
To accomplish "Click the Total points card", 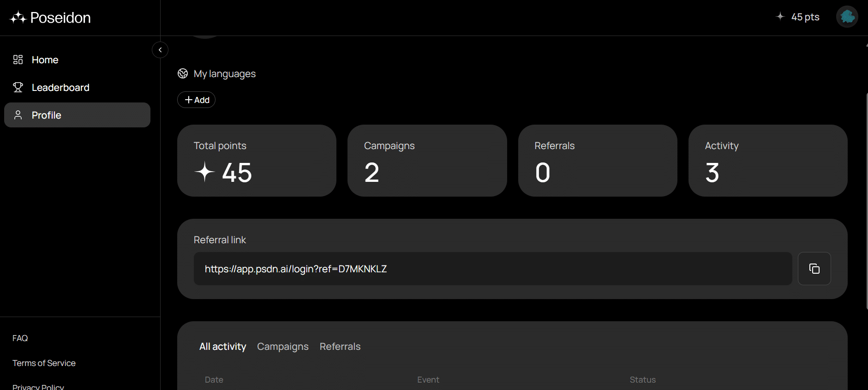I will [257, 161].
